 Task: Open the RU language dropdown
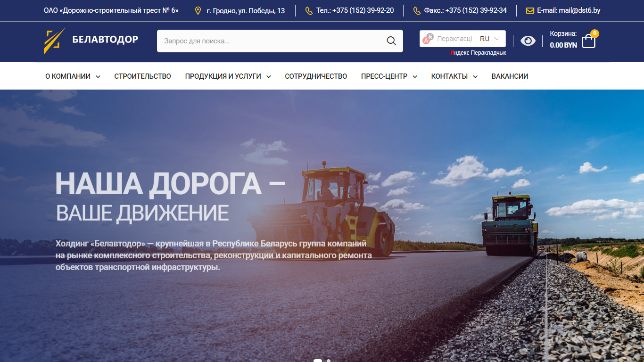491,39
